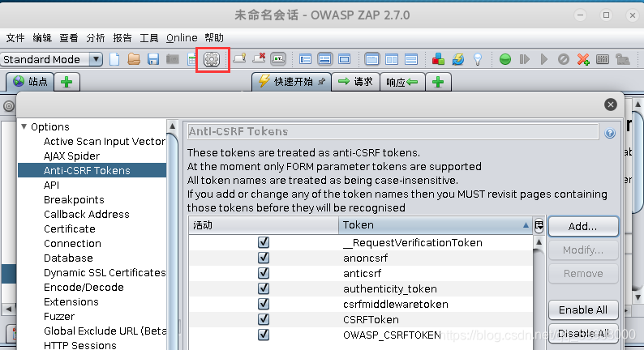Click the Enable All button

point(583,309)
